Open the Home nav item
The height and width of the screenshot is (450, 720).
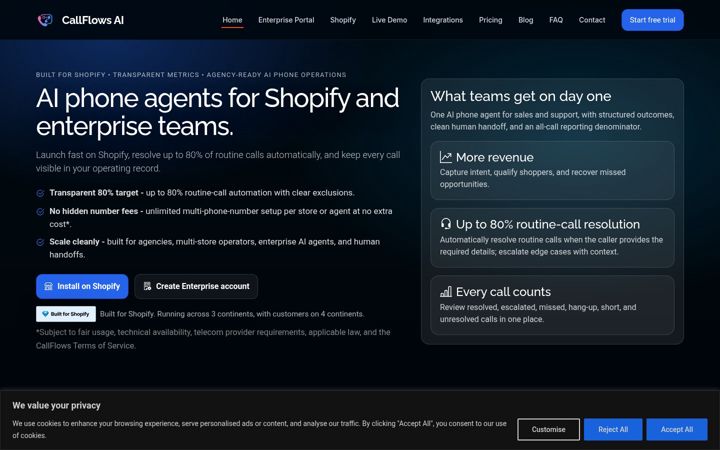click(x=232, y=20)
